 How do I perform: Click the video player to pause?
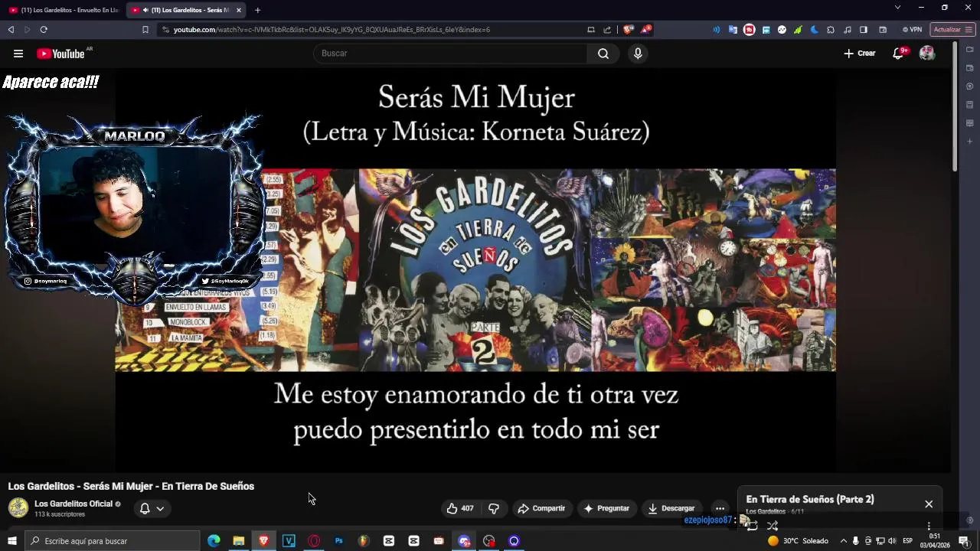coord(475,269)
